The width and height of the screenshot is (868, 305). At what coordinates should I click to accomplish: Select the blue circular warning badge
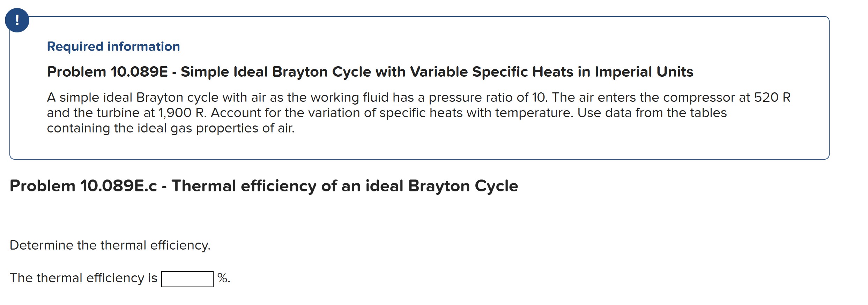tap(17, 20)
